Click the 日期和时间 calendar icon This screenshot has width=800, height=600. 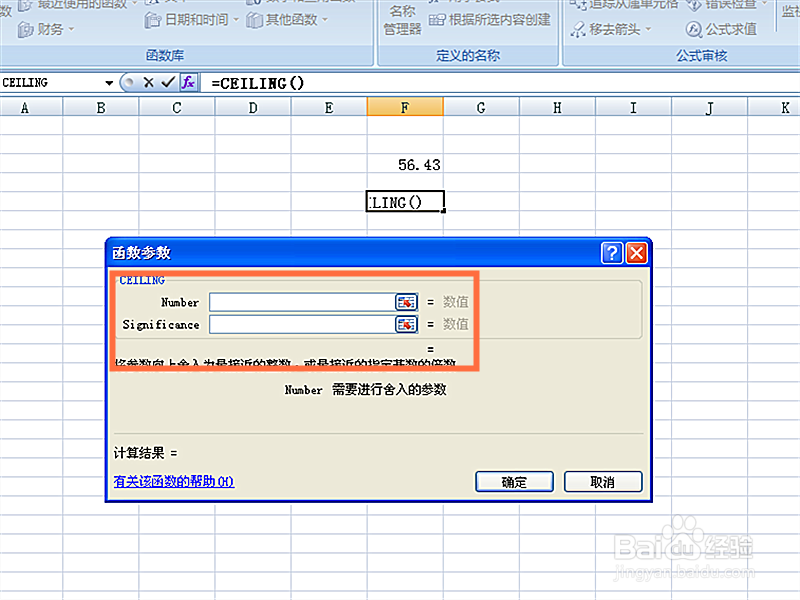tap(153, 20)
